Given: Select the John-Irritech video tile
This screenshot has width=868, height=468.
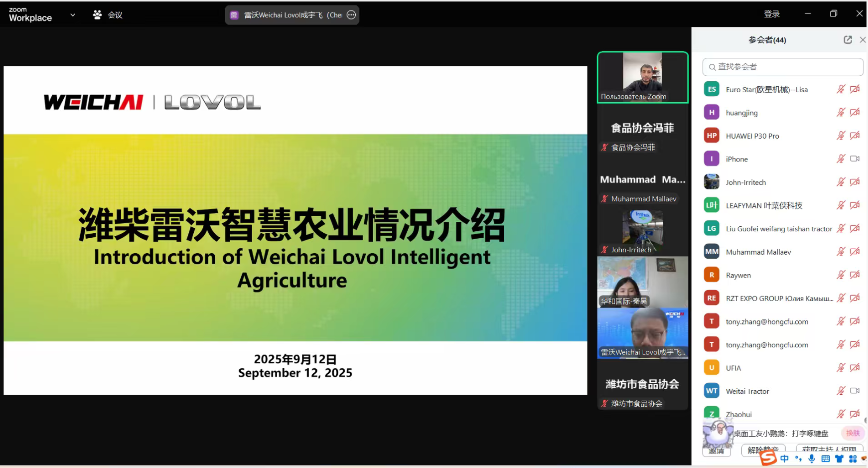Looking at the screenshot, I should (642, 231).
